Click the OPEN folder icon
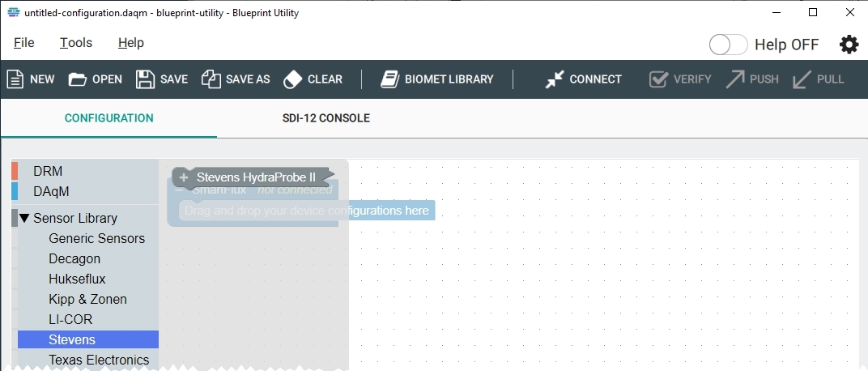The width and height of the screenshot is (868, 371). tap(78, 79)
